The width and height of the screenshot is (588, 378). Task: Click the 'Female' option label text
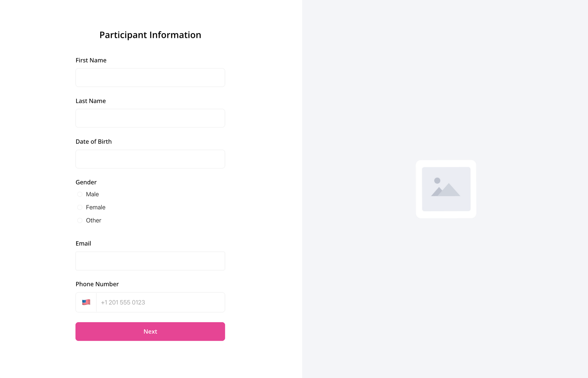point(96,208)
